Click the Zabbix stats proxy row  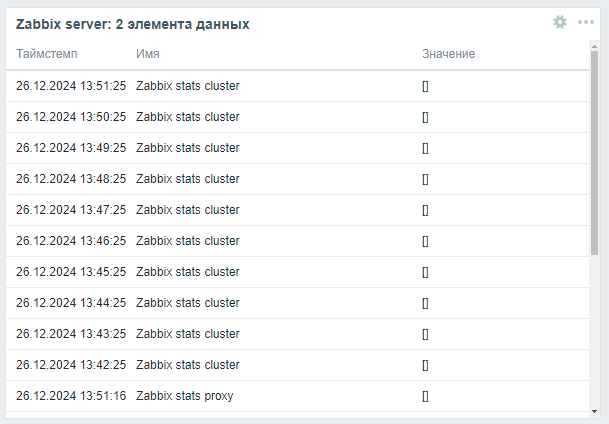tap(298, 396)
